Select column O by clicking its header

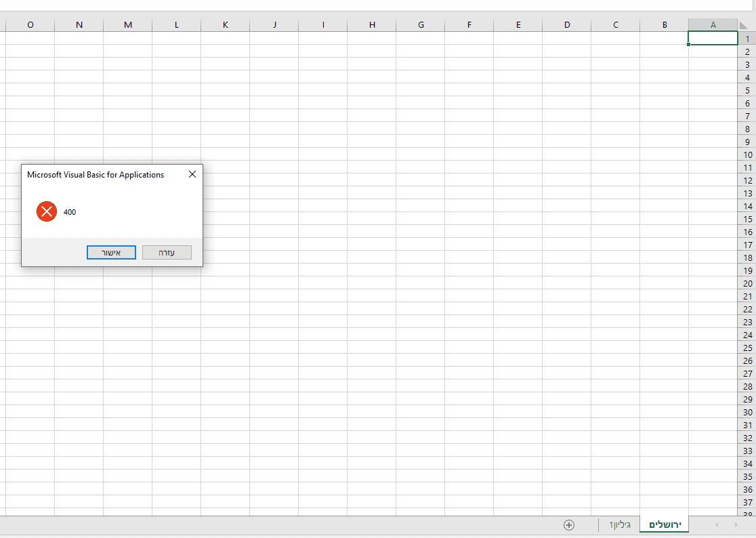30,24
